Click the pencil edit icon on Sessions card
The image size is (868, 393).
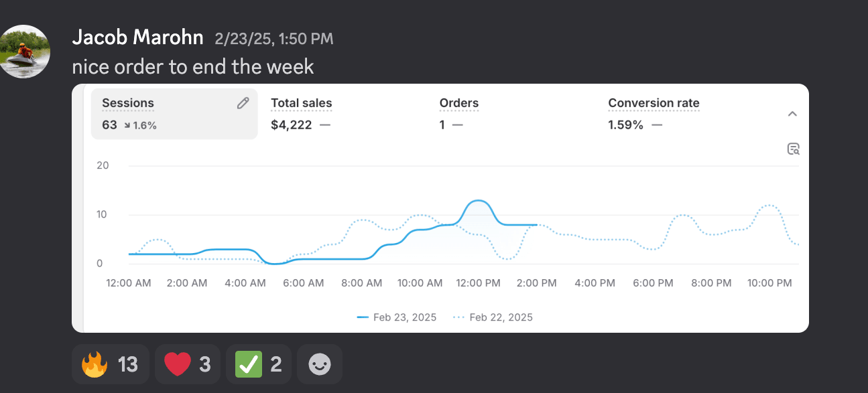click(x=243, y=103)
